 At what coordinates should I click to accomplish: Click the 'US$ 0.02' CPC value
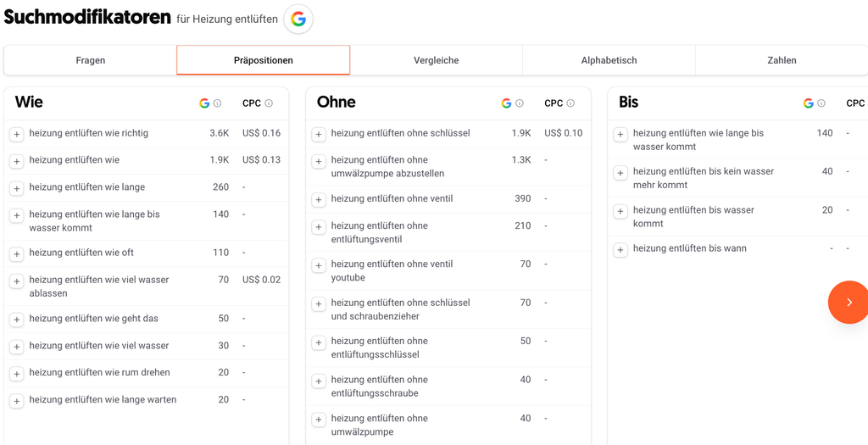pyautogui.click(x=261, y=280)
